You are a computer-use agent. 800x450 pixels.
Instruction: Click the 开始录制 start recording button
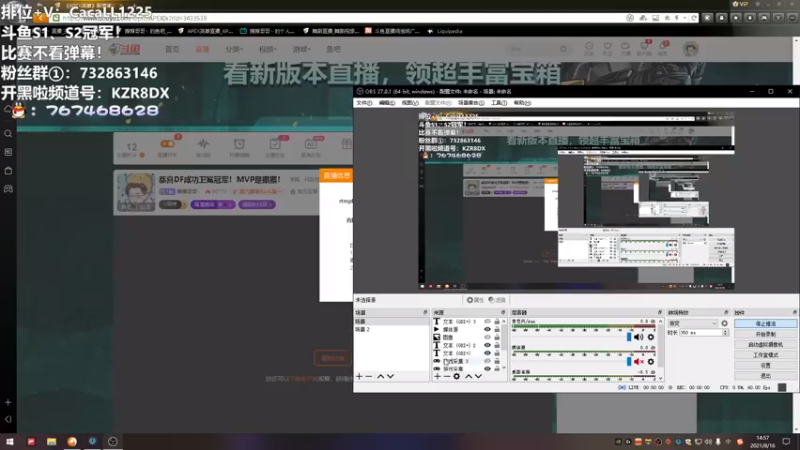765,334
